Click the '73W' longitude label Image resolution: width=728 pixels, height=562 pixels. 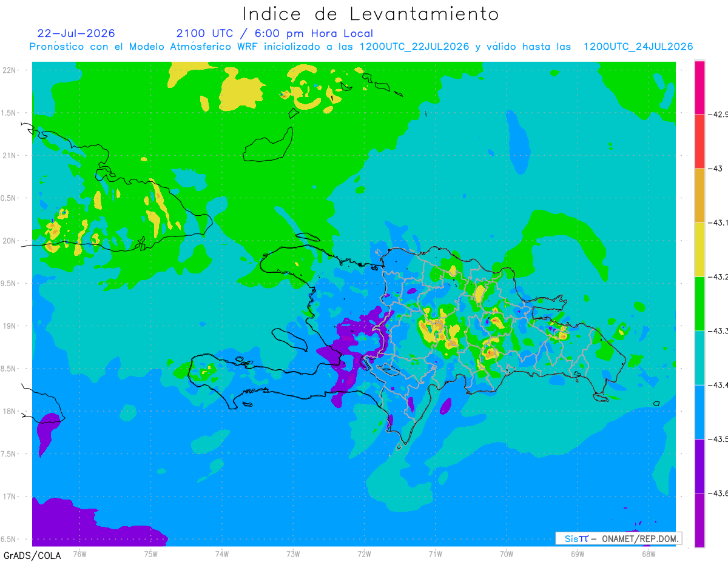coord(293,554)
